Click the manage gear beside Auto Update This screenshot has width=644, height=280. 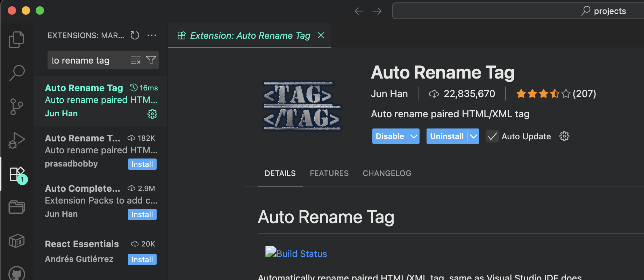tap(564, 136)
